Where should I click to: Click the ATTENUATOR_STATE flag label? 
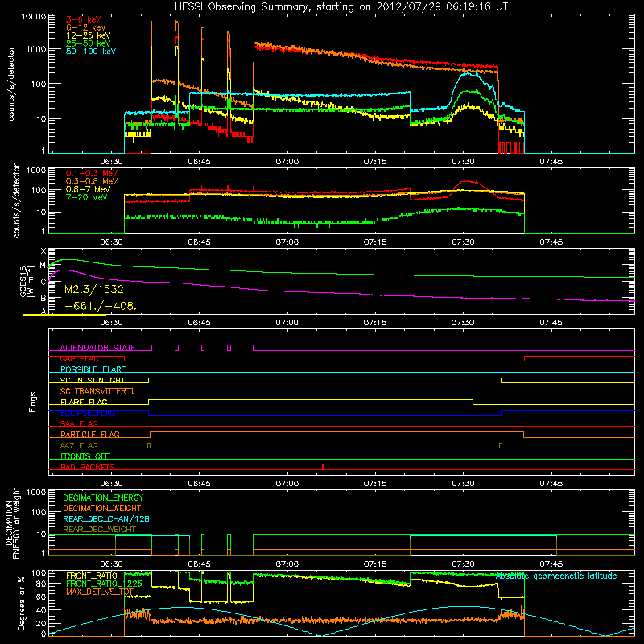[x=97, y=348]
